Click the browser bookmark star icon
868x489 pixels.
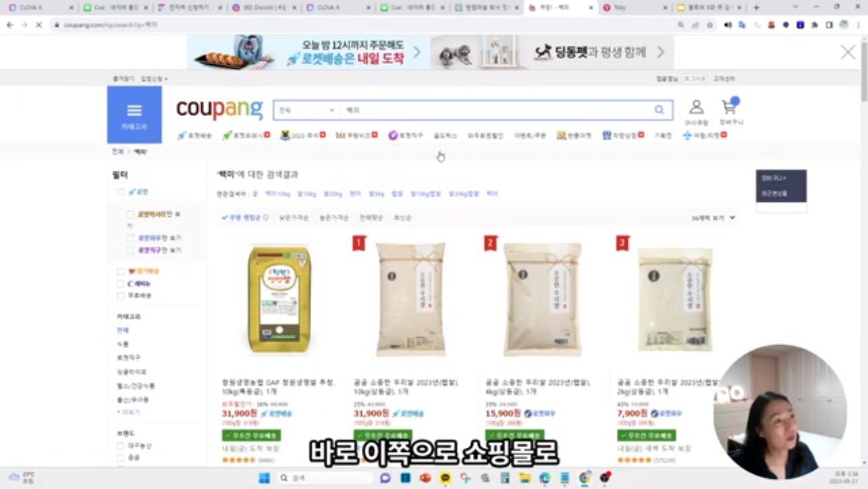[710, 25]
